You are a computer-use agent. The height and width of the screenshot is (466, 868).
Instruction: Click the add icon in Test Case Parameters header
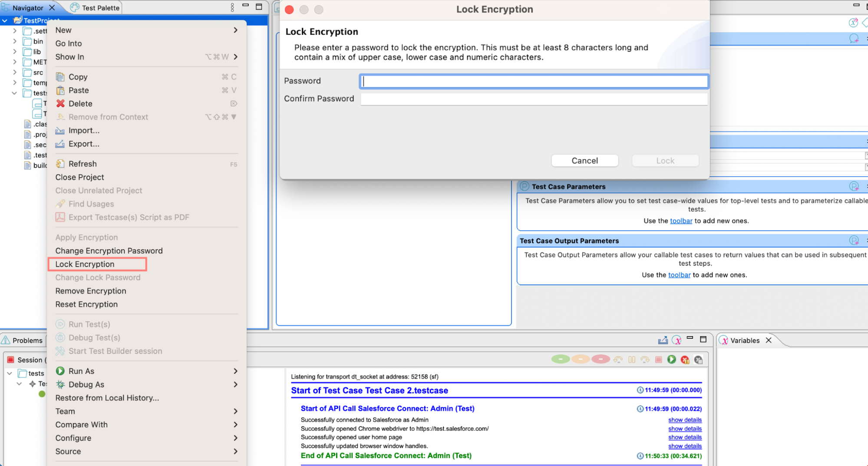(854, 187)
